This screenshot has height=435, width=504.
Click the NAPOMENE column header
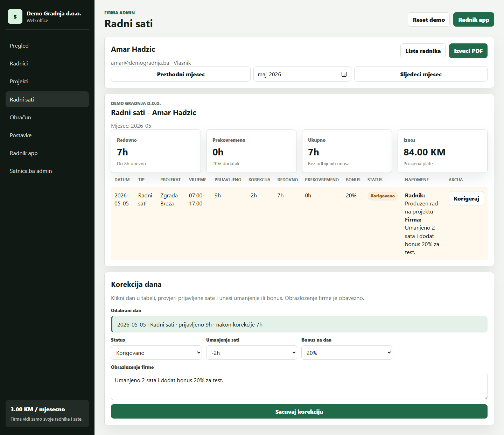(x=417, y=180)
